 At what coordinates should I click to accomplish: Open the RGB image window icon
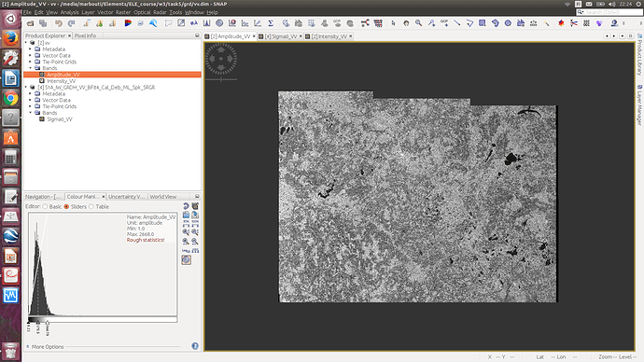[128, 23]
